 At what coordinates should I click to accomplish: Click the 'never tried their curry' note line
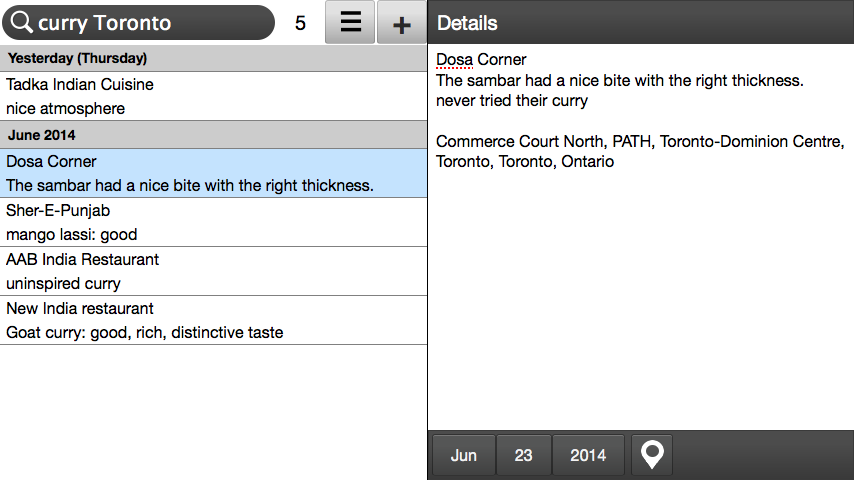click(512, 101)
